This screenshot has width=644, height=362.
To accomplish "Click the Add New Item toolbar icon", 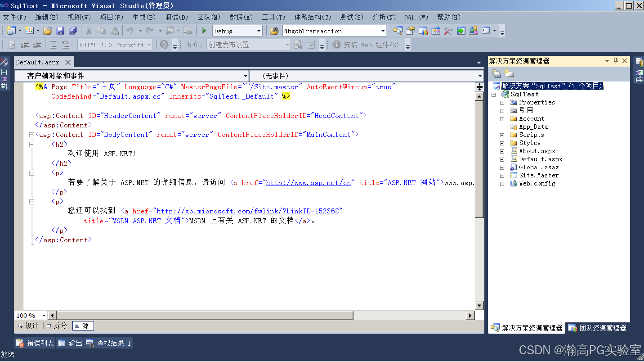I will 29,31.
